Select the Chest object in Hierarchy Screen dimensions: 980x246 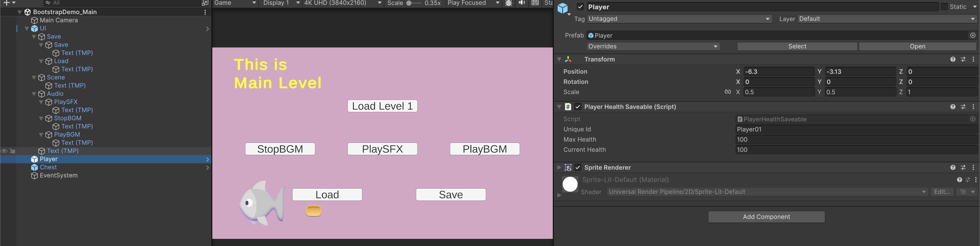pyautogui.click(x=48, y=167)
